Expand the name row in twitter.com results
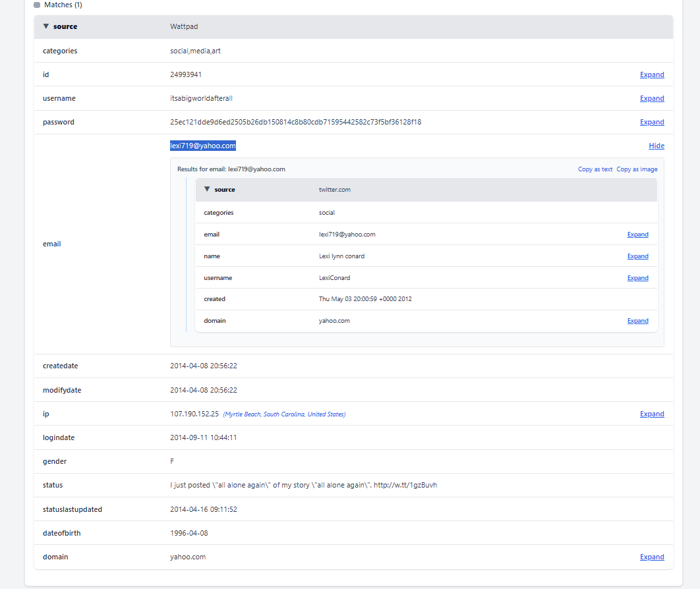Viewport: 700px width, 589px height. pos(637,256)
